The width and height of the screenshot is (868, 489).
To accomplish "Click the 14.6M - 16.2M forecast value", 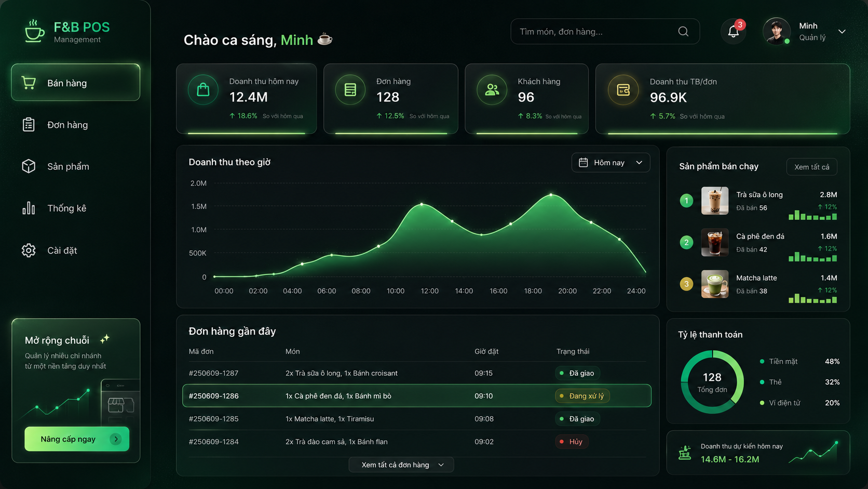I will (730, 459).
